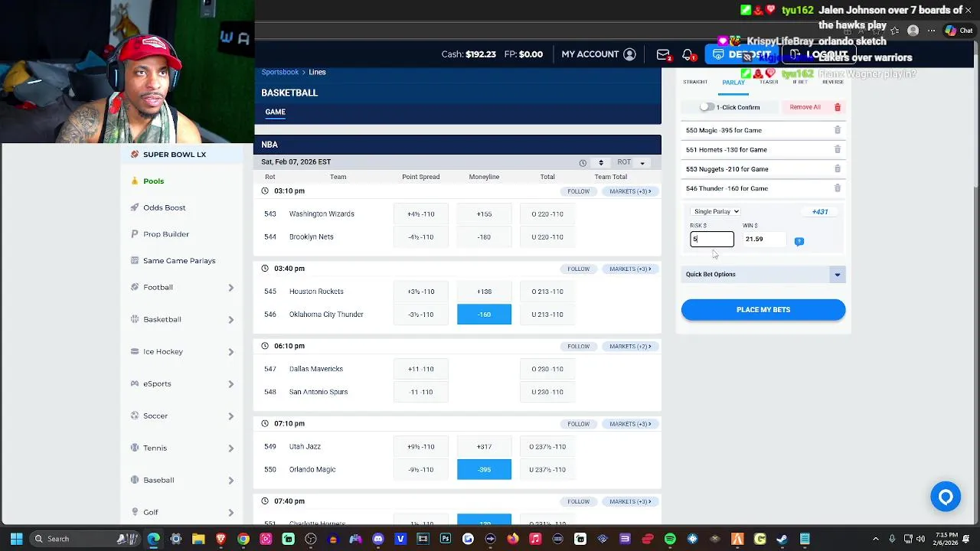Switch to the Teaser bet tab

coord(769,82)
